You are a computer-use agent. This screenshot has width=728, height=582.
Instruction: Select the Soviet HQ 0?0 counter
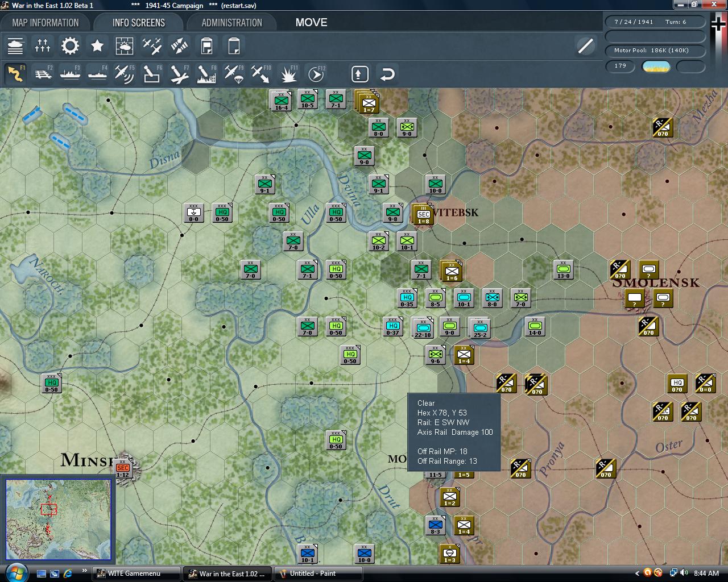677,384
